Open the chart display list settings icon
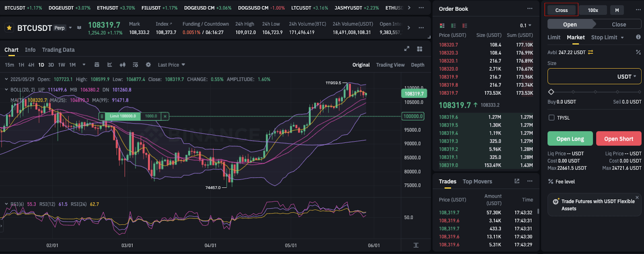This screenshot has width=644, height=254. (x=135, y=65)
